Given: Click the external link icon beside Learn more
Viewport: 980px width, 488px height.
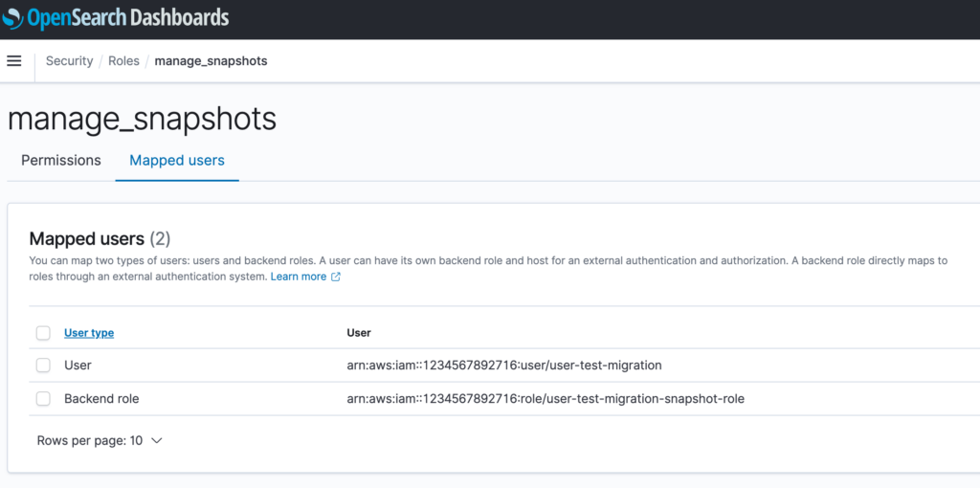Looking at the screenshot, I should pos(336,277).
